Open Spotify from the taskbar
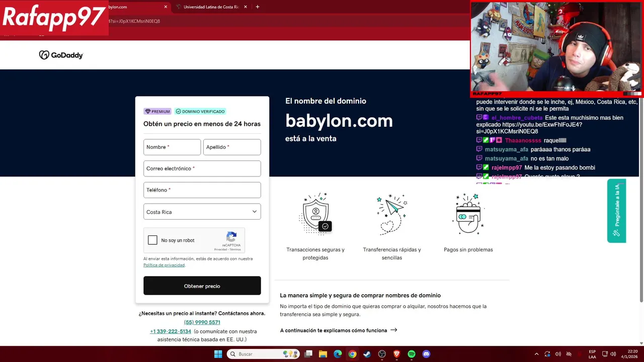 [x=412, y=354]
